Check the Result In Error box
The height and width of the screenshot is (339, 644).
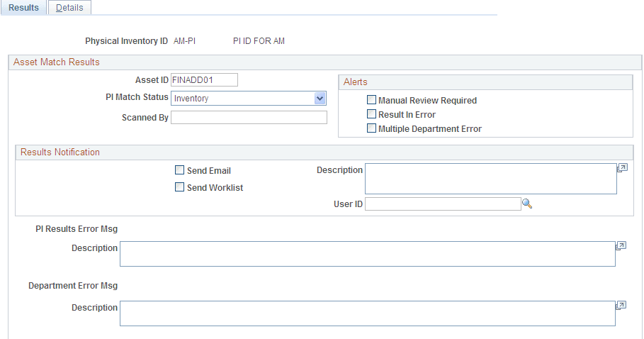(371, 114)
